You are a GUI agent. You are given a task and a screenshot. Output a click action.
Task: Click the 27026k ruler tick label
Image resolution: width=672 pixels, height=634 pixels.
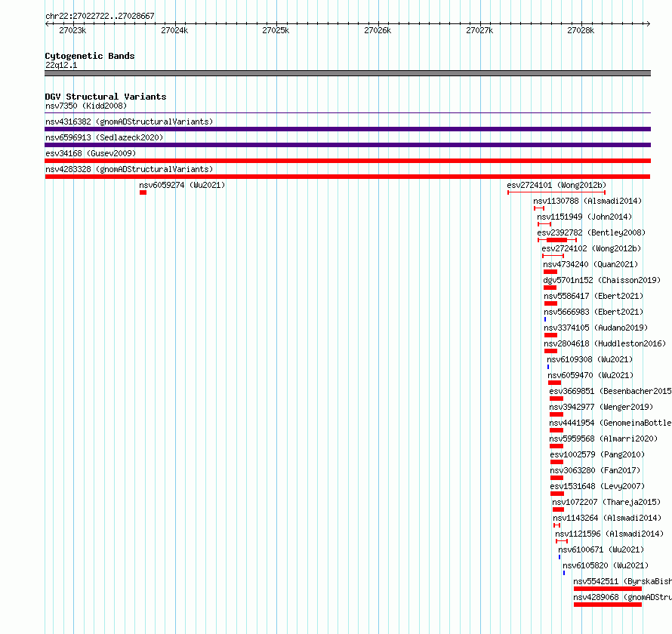pos(378,30)
